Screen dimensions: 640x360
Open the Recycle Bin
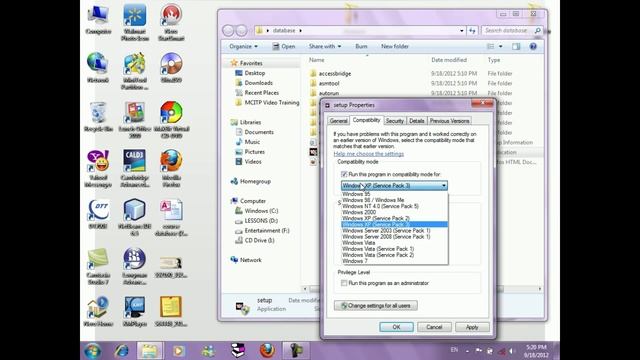(x=98, y=116)
